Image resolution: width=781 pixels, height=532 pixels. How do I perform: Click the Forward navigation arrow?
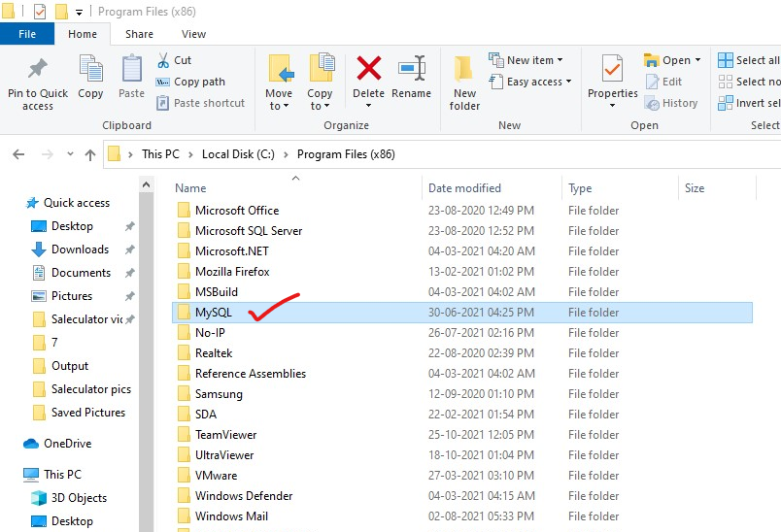[48, 154]
